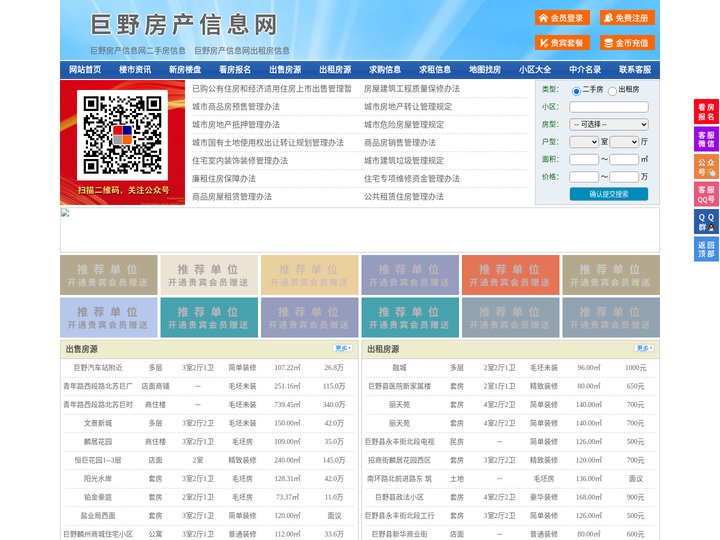Open the 求租信息 navigation item

435,70
